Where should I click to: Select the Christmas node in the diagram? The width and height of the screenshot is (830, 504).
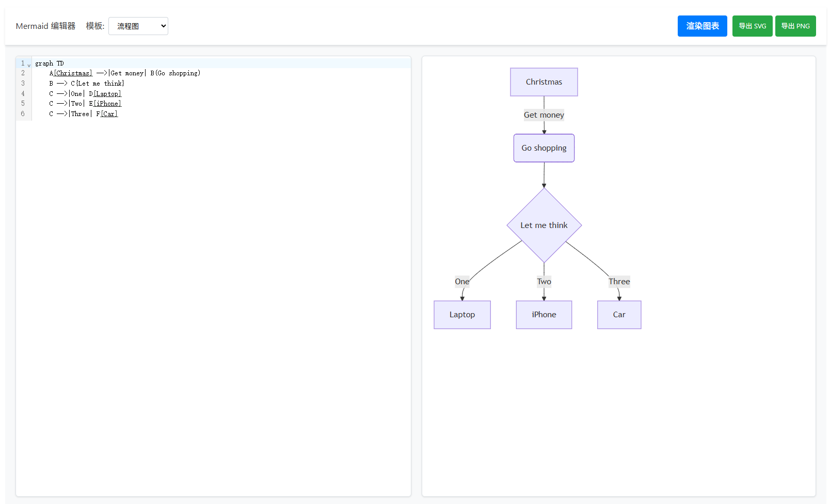(544, 82)
